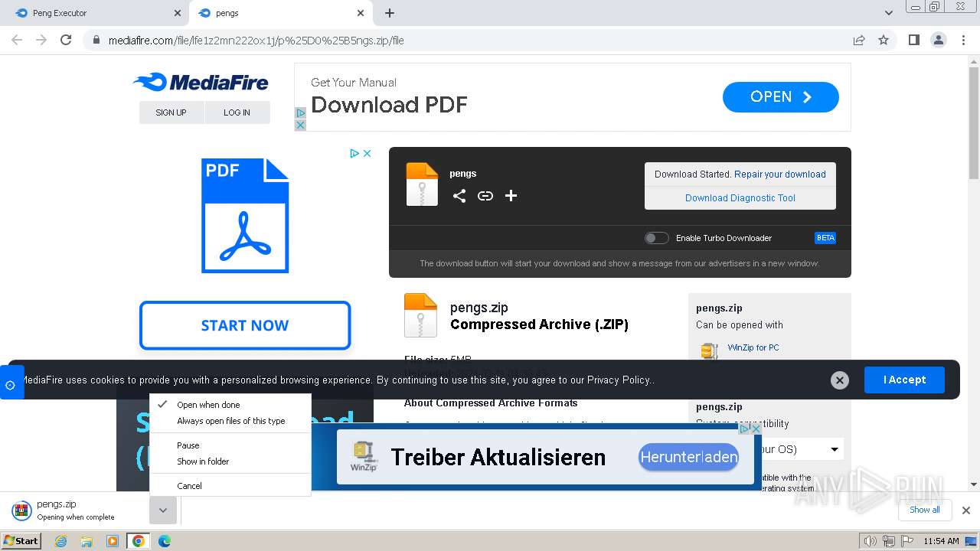980x551 pixels.
Task: Open the Windows Start button
Action: [x=21, y=541]
